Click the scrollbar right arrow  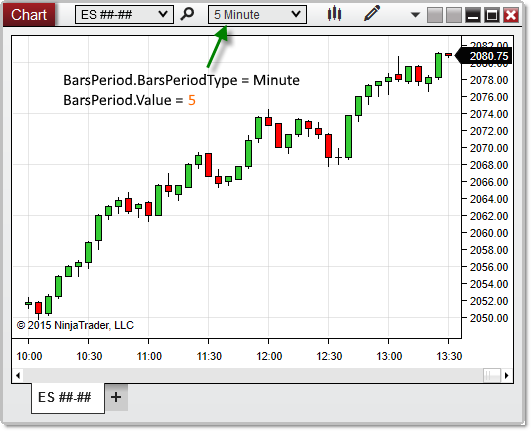(507, 375)
